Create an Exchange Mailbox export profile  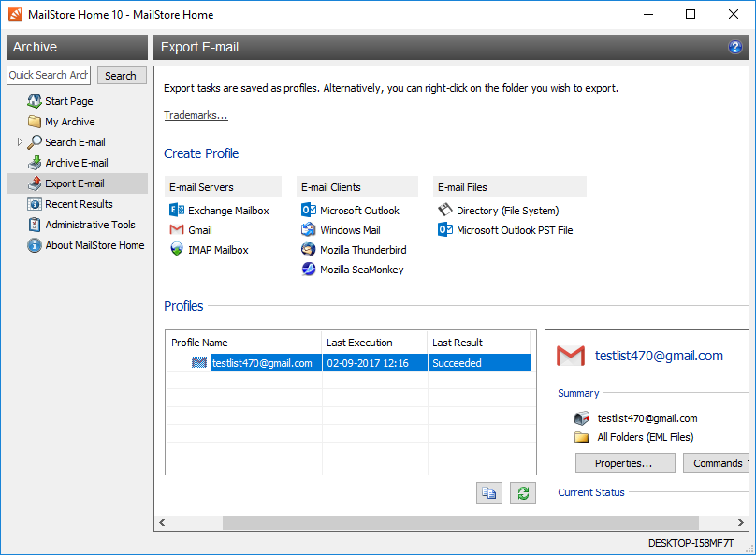pyautogui.click(x=228, y=211)
